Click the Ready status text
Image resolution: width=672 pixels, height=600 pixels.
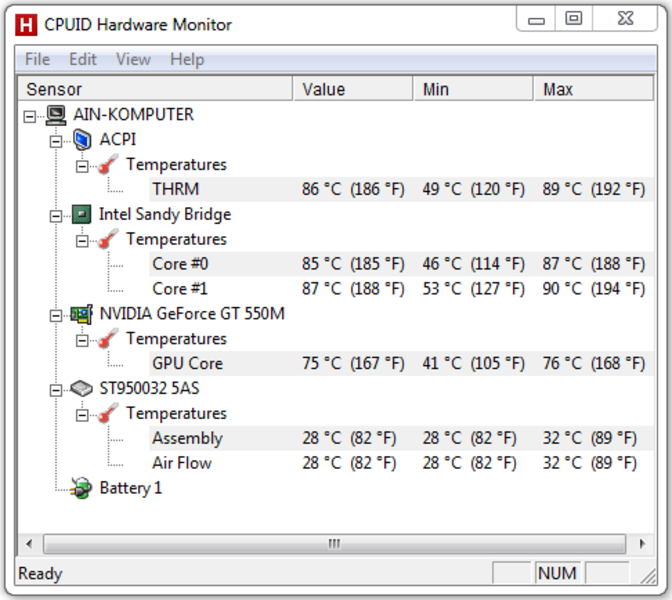pos(40,574)
